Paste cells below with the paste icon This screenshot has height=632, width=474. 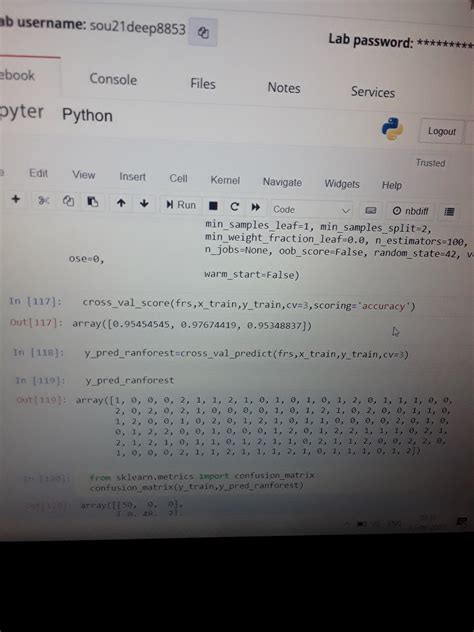(93, 202)
